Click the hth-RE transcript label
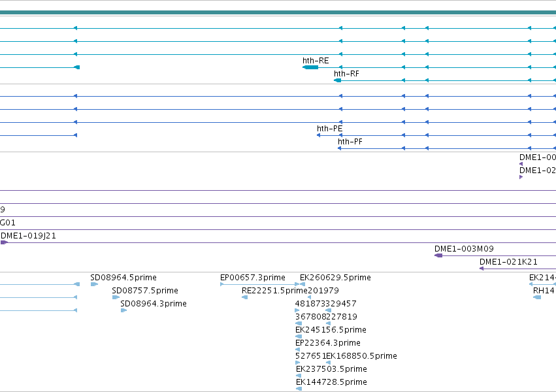This screenshot has height=392, width=556. click(x=316, y=61)
